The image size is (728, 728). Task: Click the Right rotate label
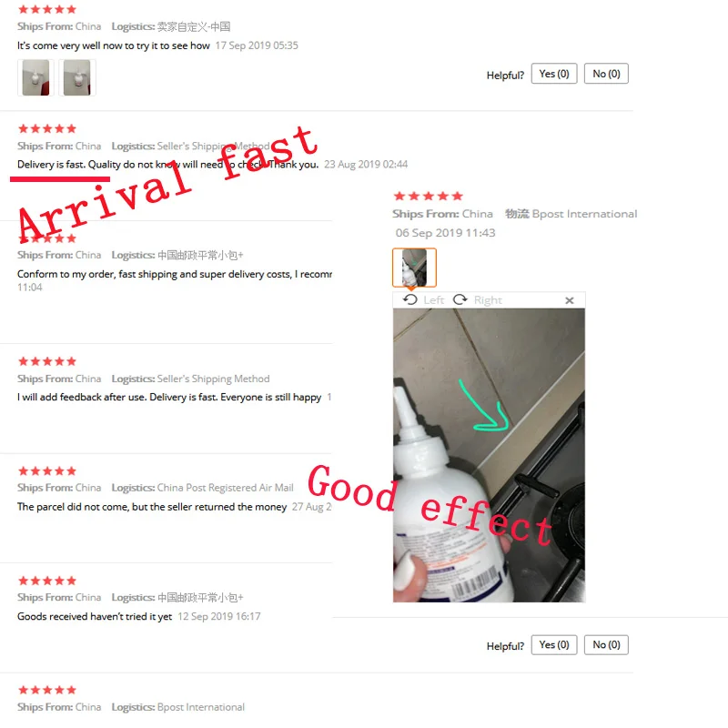pyautogui.click(x=488, y=300)
